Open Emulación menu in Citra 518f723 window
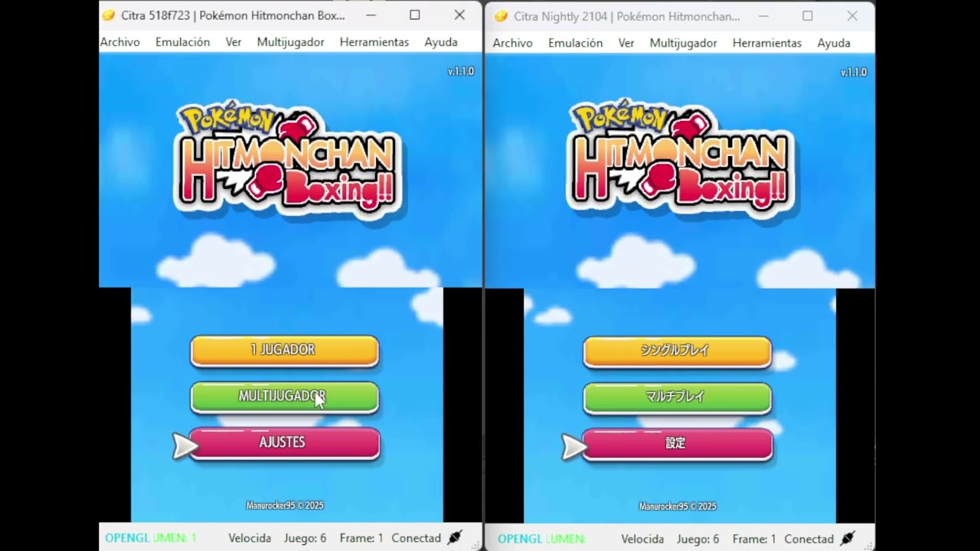Screen dimensions: 980x551 click(x=182, y=42)
